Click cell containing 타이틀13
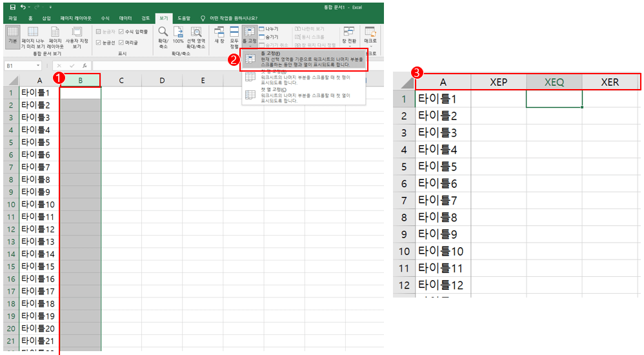 (x=39, y=241)
